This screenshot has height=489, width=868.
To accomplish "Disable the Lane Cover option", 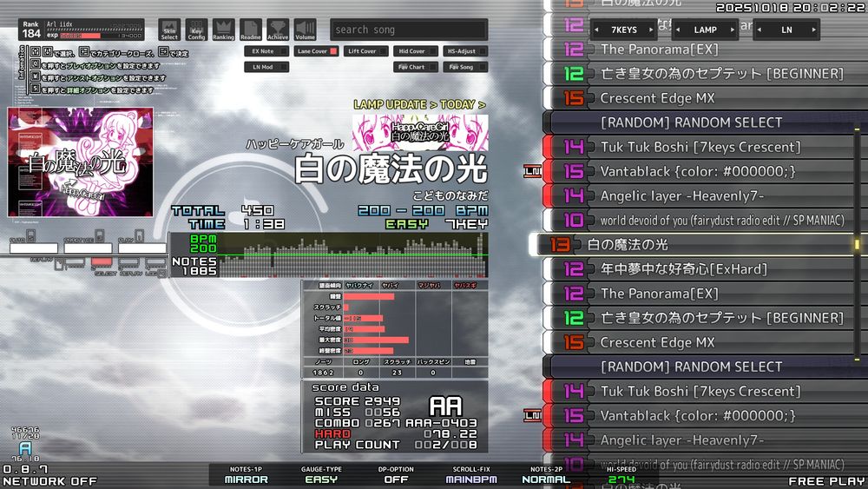I will (316, 51).
